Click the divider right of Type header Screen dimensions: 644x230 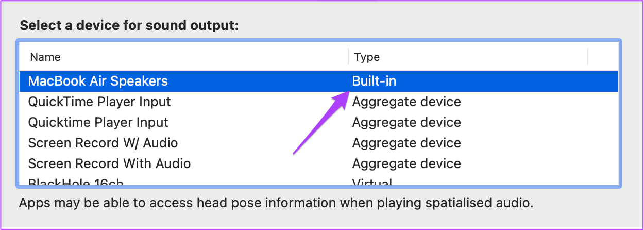point(588,57)
